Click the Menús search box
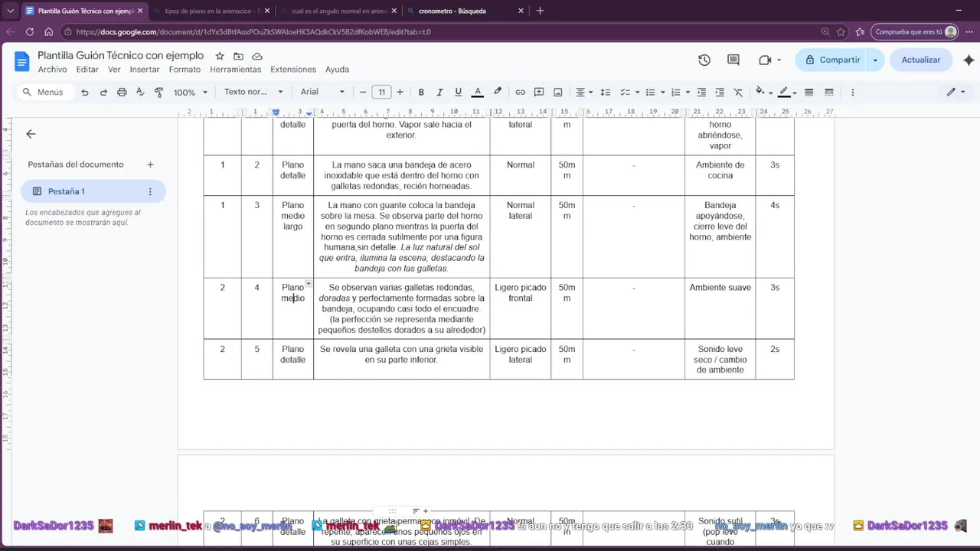980x551 pixels. click(45, 92)
